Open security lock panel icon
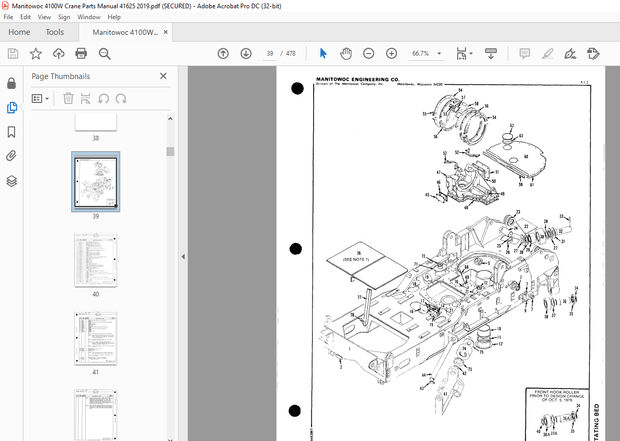620x441 pixels. 11,83
